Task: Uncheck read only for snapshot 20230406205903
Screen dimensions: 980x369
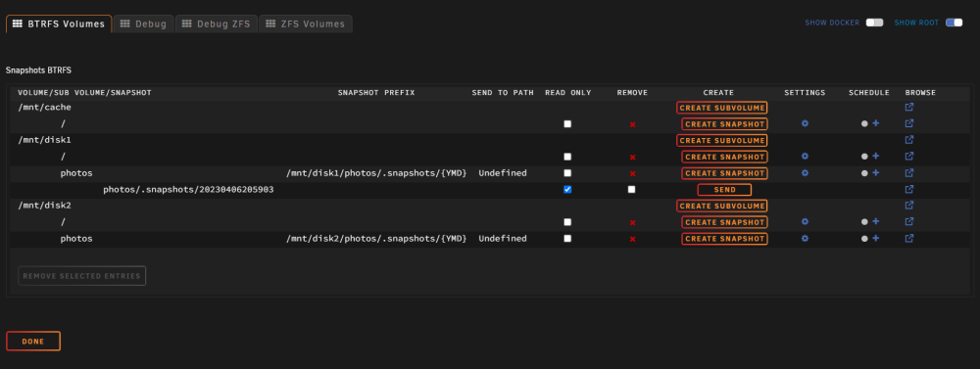Action: [x=567, y=189]
